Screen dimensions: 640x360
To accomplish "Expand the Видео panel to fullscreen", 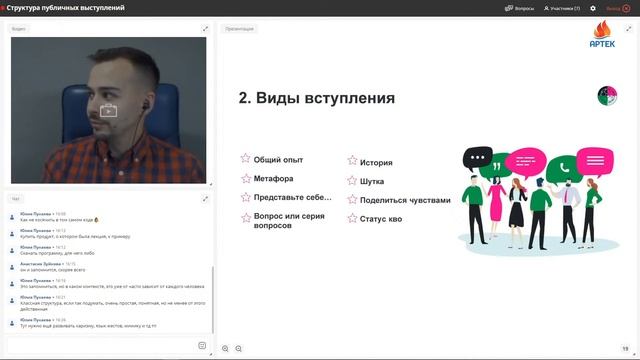I will tap(205, 29).
